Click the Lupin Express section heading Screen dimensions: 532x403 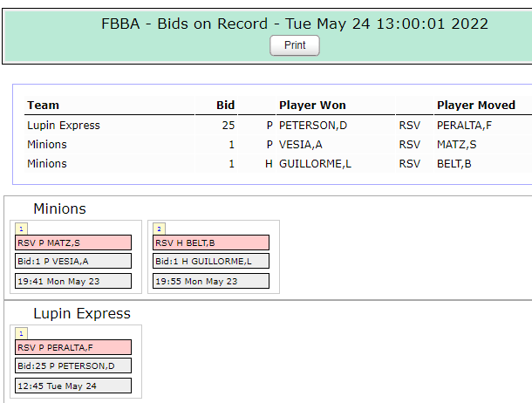pos(82,313)
